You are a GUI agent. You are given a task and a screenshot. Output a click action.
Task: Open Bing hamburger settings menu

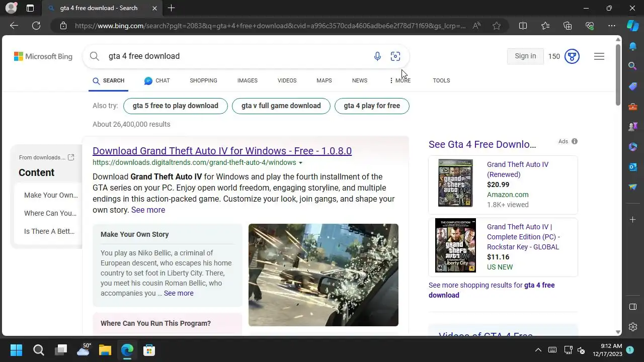599,56
